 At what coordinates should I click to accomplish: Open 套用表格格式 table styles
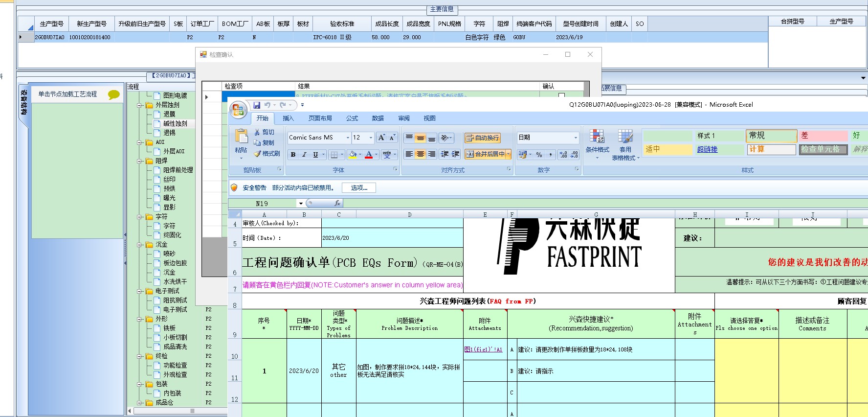coord(625,145)
